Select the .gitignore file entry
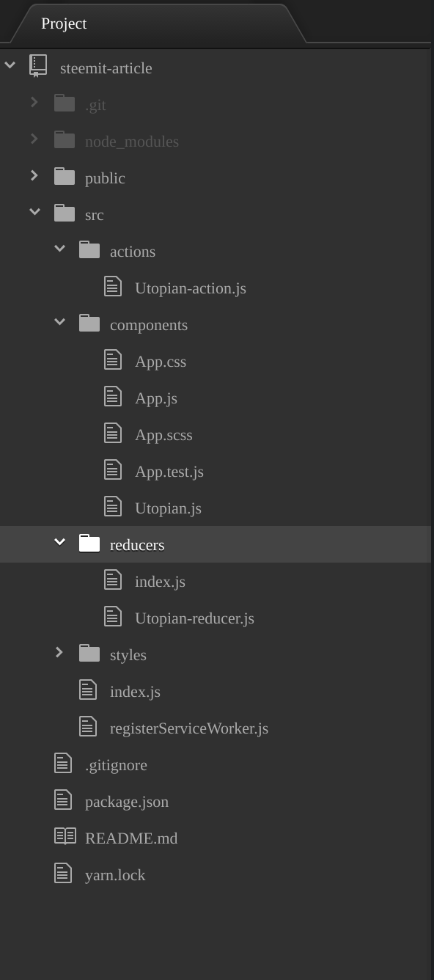Screen dimensions: 434x980 (x=116, y=765)
